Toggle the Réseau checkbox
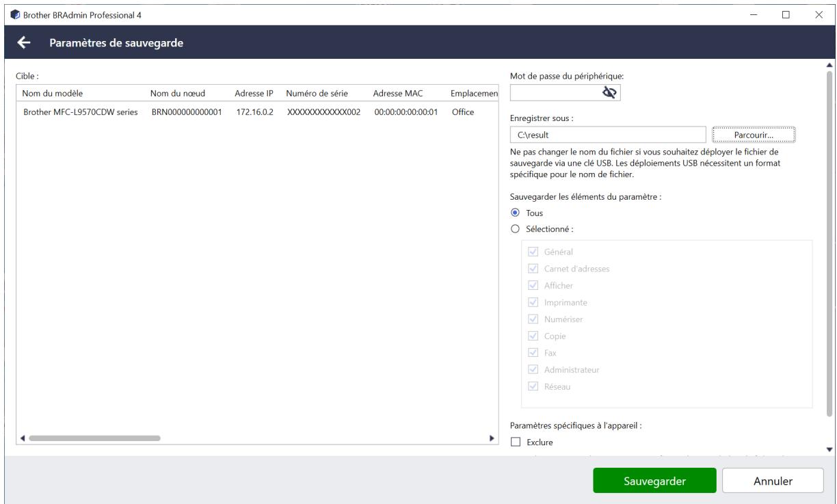The height and width of the screenshot is (504, 837). (x=534, y=387)
